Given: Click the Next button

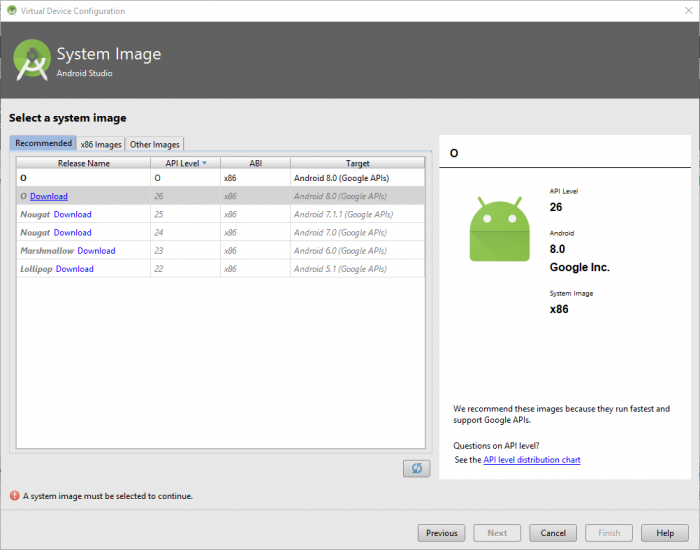Looking at the screenshot, I should click(x=497, y=533).
